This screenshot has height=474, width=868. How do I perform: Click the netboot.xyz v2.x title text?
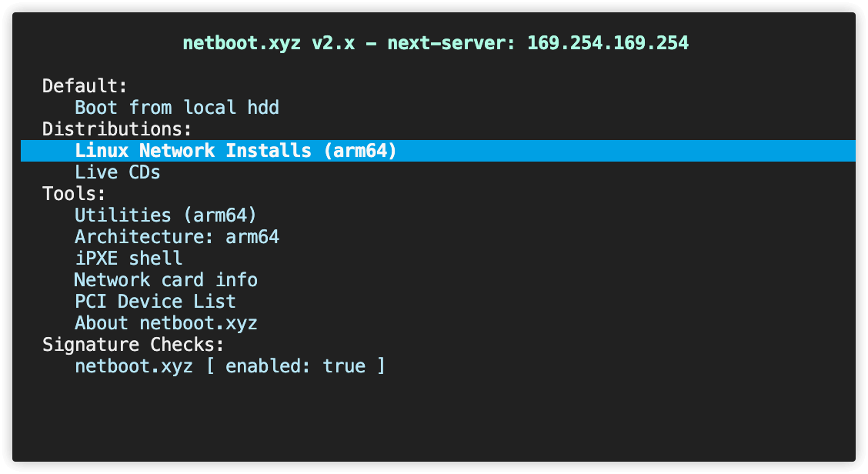(x=269, y=42)
